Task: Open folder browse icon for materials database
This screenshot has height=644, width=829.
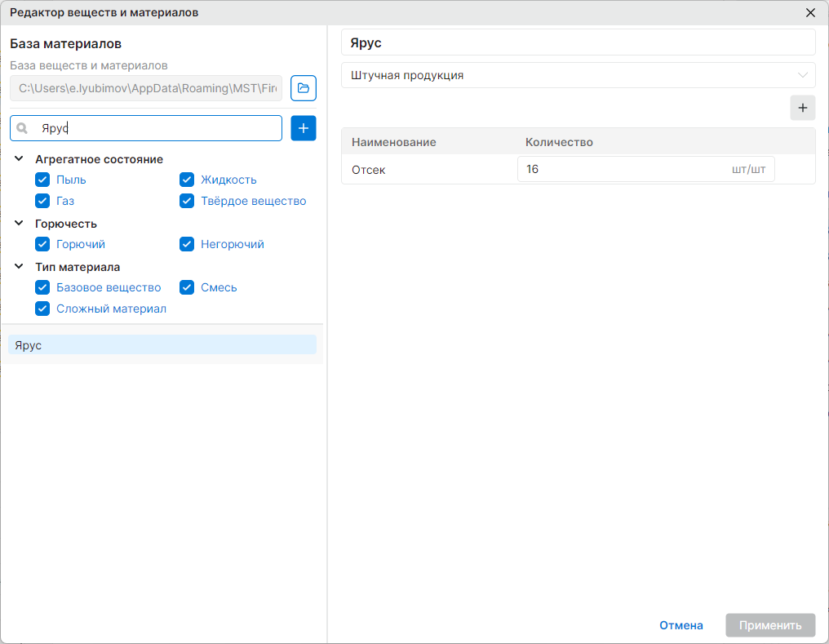Action: [x=304, y=88]
